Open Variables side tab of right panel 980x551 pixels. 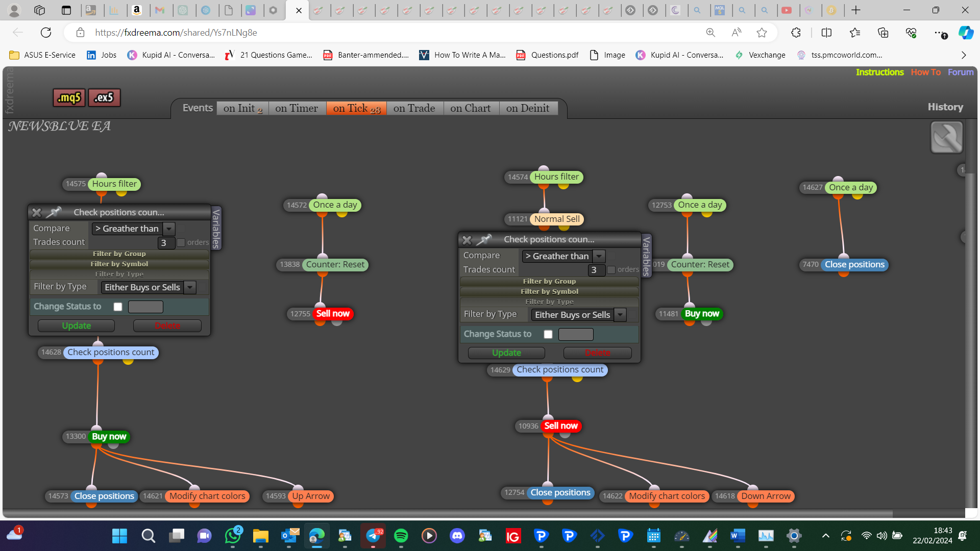[647, 256]
